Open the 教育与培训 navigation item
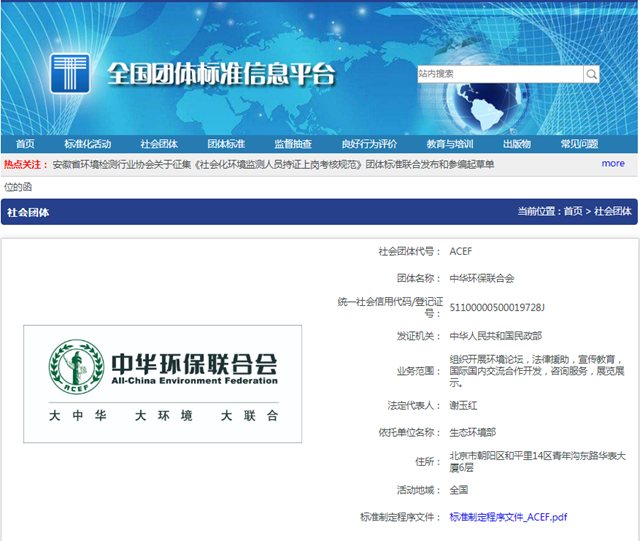Image resolution: width=640 pixels, height=541 pixels. point(449,144)
